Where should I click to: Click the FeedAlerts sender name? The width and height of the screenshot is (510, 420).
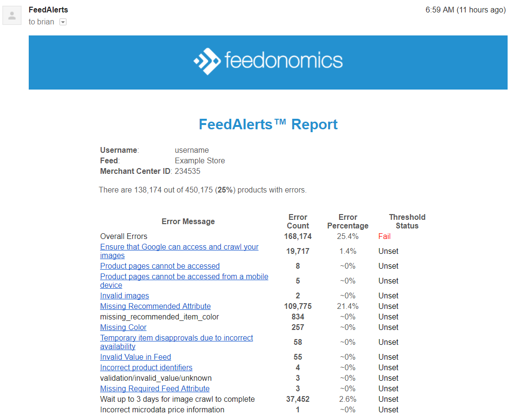click(48, 10)
